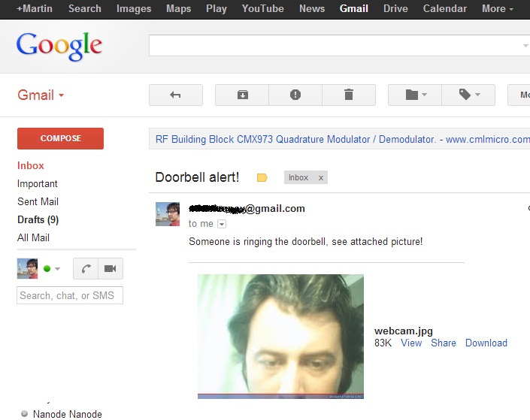Click View for webcam.jpg
The height and width of the screenshot is (420, 530).
tap(411, 343)
